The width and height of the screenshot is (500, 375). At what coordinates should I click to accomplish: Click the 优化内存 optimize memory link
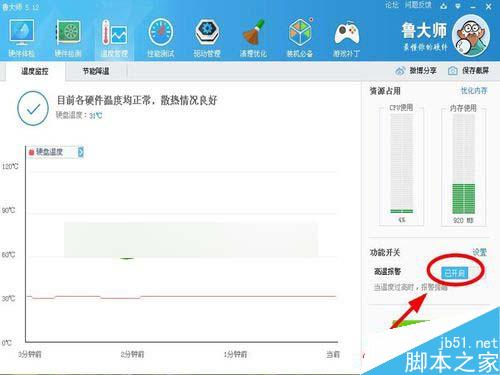[x=474, y=91]
